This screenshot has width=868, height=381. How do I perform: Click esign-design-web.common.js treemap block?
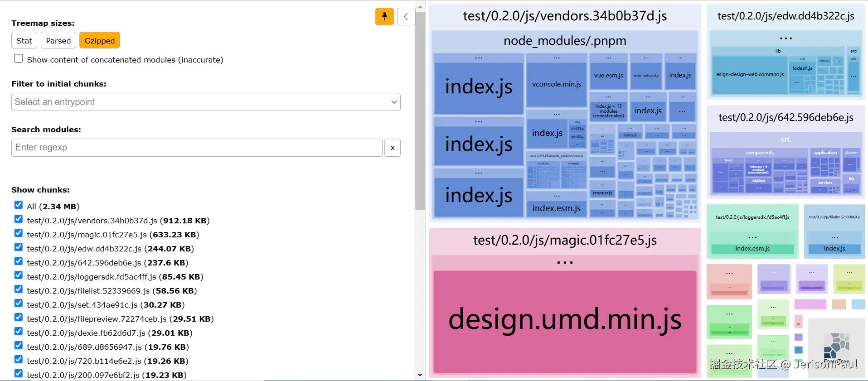pos(750,74)
